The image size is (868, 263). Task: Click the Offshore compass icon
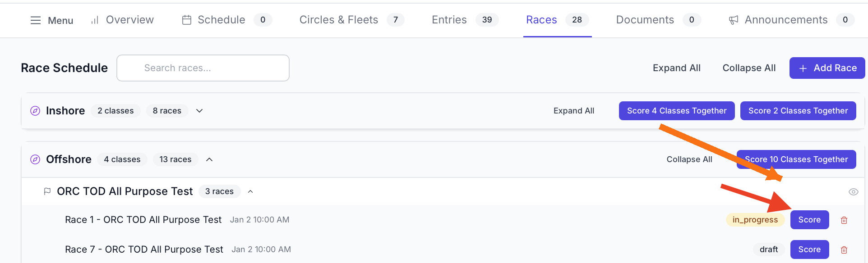click(35, 159)
